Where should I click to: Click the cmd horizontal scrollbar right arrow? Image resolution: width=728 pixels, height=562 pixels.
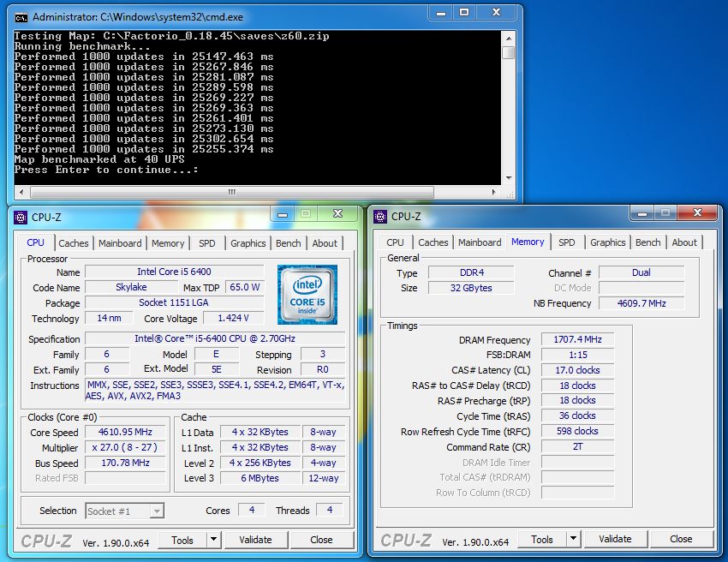pyautogui.click(x=494, y=192)
